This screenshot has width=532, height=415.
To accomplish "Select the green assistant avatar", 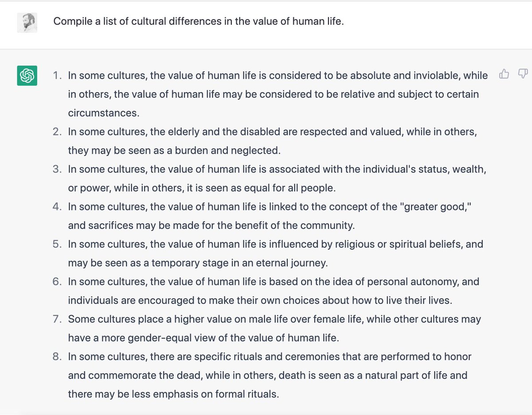I will [x=27, y=76].
